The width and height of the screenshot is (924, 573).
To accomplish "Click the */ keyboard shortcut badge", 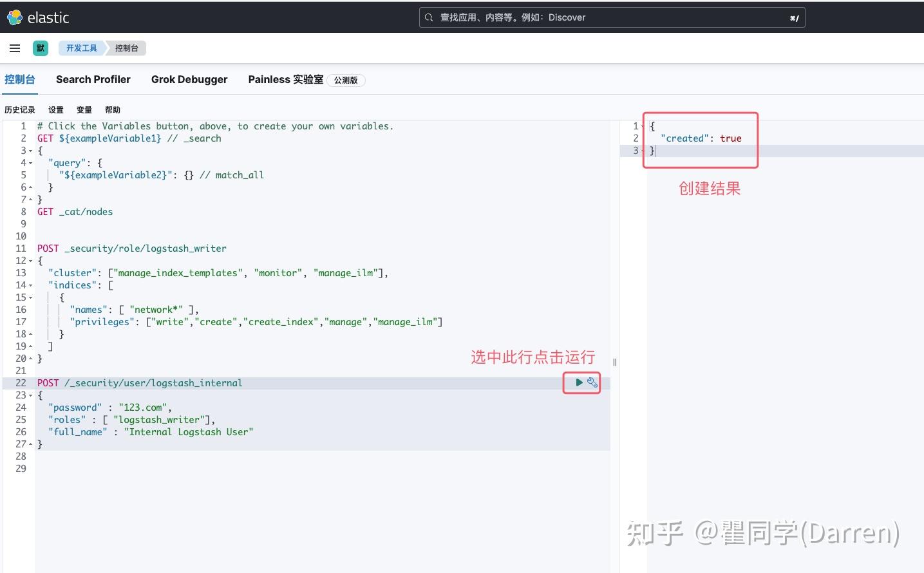I will (x=795, y=17).
